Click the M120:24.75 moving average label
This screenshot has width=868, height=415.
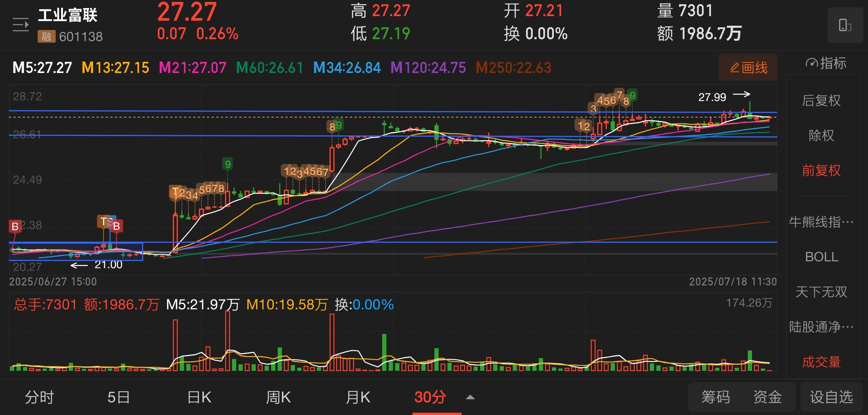point(428,68)
